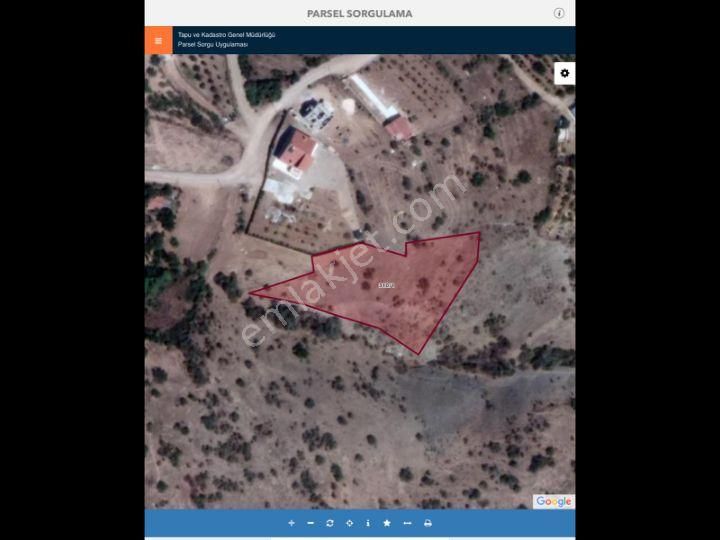Click the 'PARSEL SORGULAMA' page title
The height and width of the screenshot is (540, 720).
359,14
